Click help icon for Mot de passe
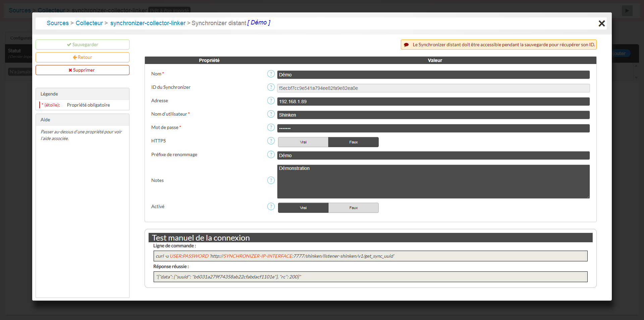This screenshot has width=644, height=320. [x=271, y=127]
